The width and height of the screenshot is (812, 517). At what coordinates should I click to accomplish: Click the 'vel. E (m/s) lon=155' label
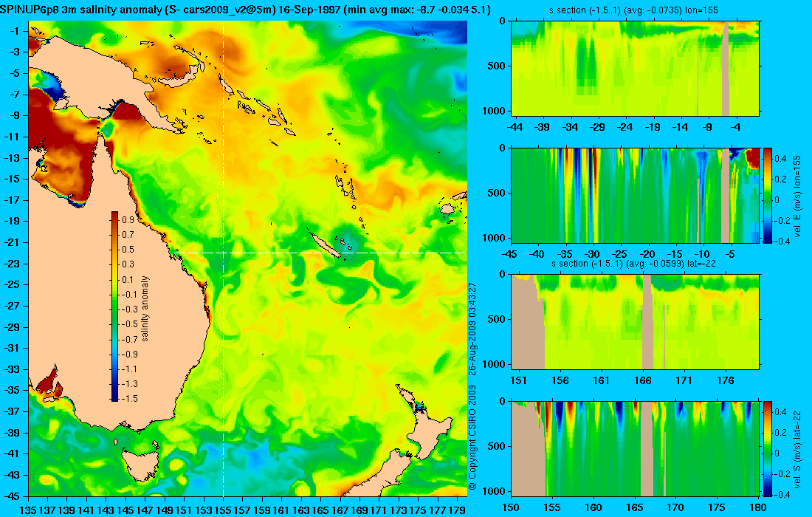pos(797,198)
